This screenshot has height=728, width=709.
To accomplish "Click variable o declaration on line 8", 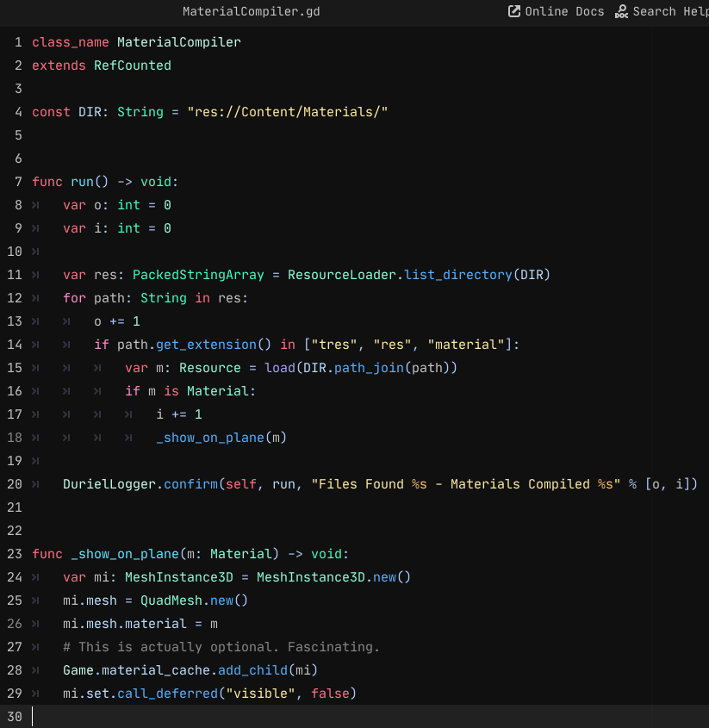I will point(97,205).
